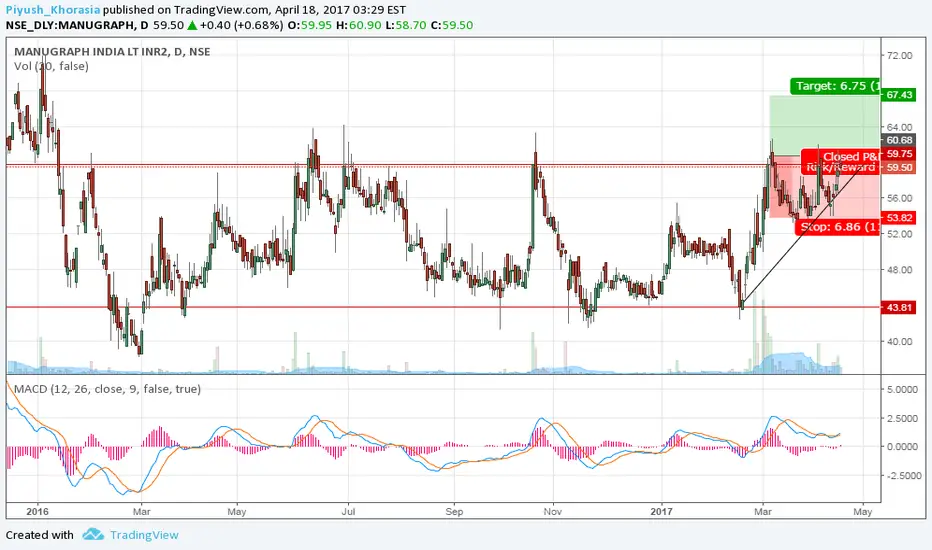This screenshot has height=550, width=932.
Task: Click the 5.0000 MACD axis label
Action: click(x=902, y=389)
